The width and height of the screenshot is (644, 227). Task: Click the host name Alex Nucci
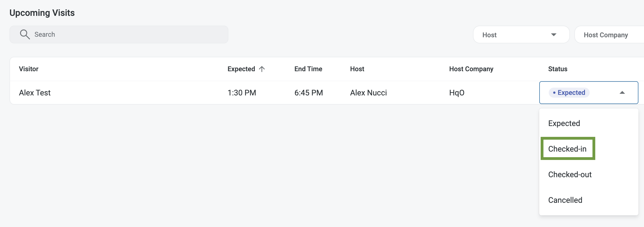click(368, 93)
